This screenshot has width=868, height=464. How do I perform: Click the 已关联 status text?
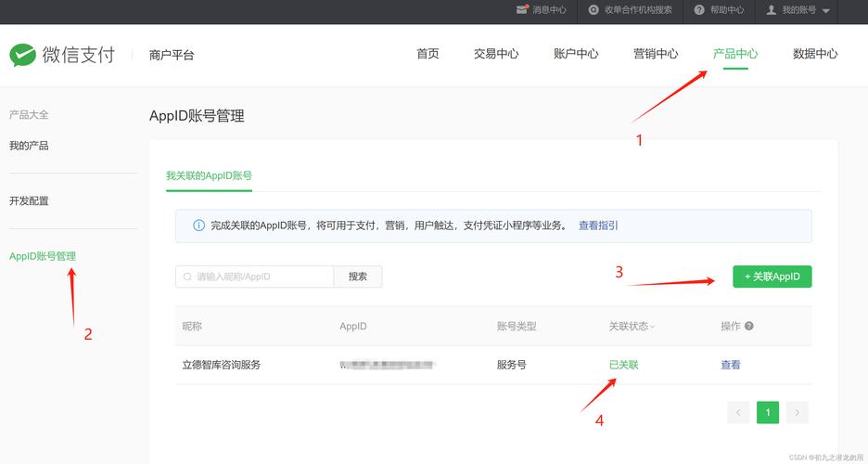pos(623,365)
